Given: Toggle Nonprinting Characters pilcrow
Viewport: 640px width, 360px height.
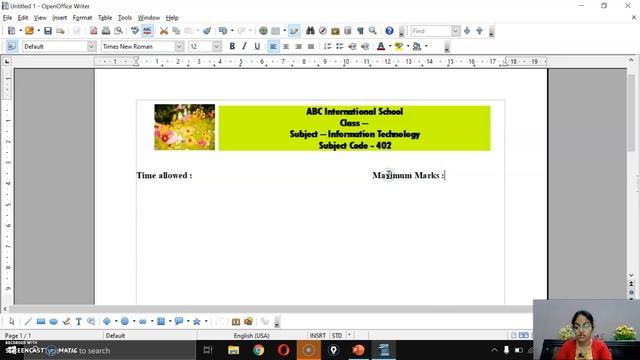Looking at the screenshot, I should (x=360, y=31).
